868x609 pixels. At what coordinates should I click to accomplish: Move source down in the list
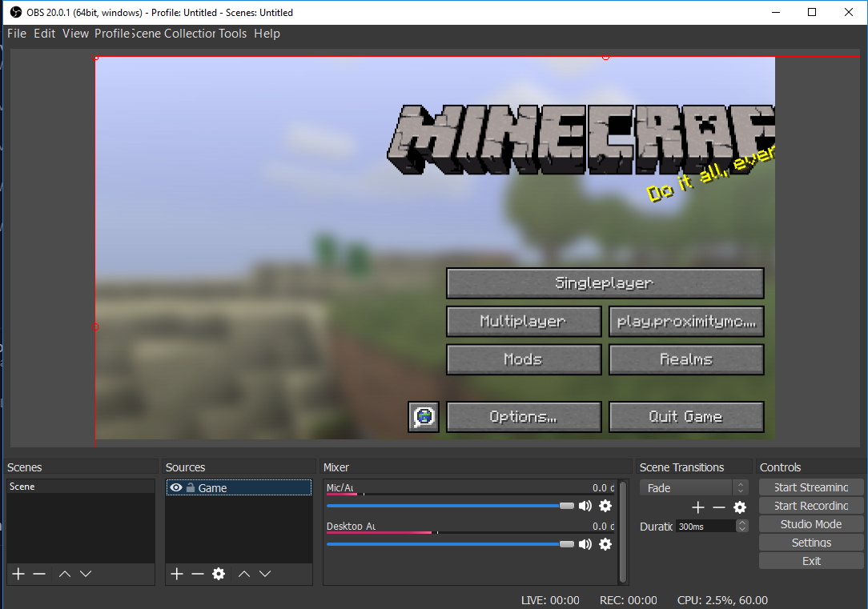(x=265, y=574)
